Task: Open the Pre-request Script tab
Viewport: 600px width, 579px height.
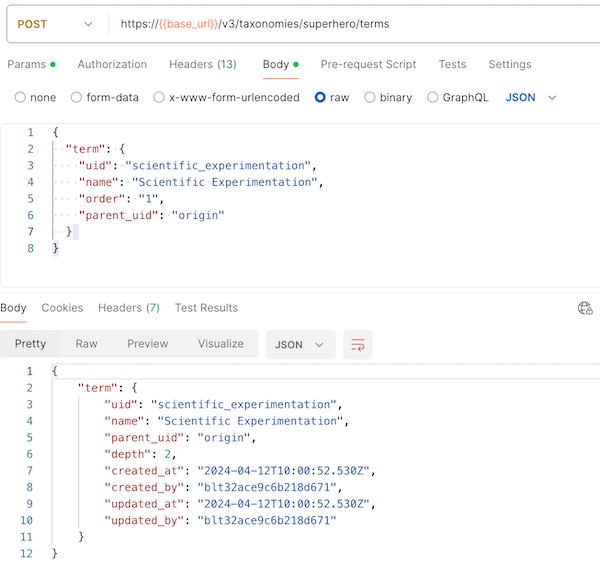Action: [368, 64]
